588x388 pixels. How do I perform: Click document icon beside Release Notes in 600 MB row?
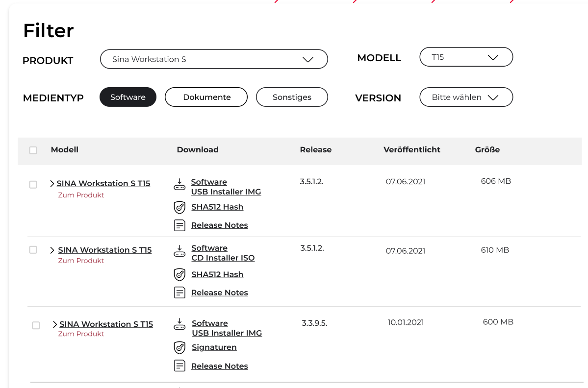coord(179,365)
